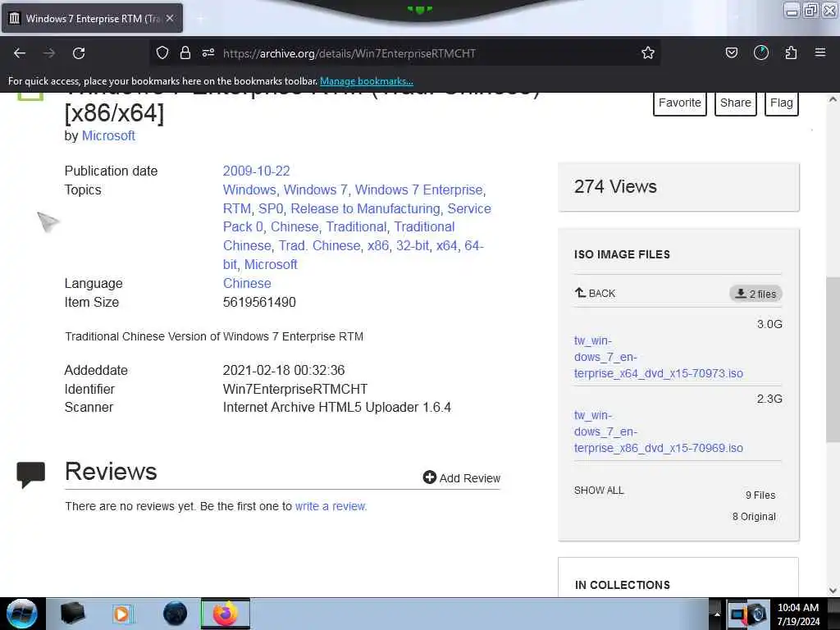Open site permissions icon in address bar
Viewport: 840px width, 630px height.
tap(208, 52)
